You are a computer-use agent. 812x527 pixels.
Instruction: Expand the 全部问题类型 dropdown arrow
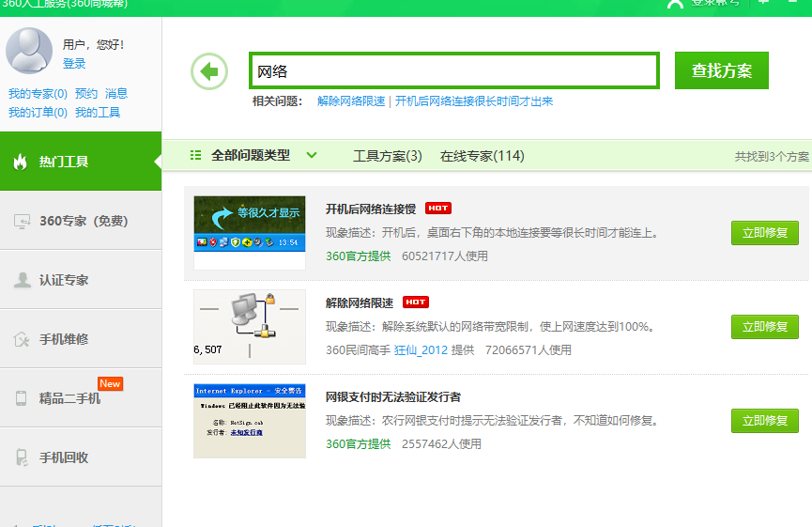[313, 156]
